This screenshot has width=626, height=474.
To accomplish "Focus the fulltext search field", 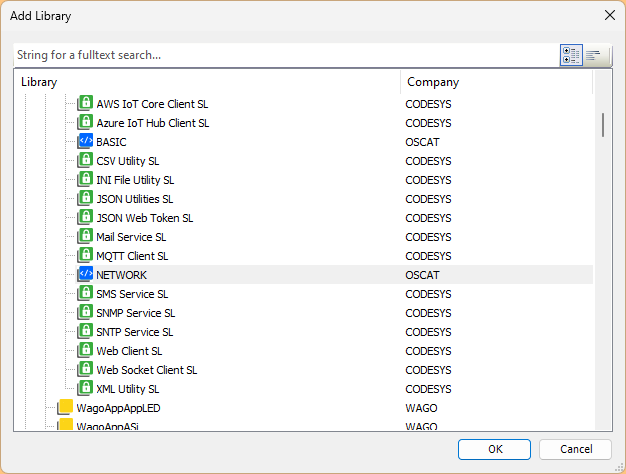I will 286,55.
